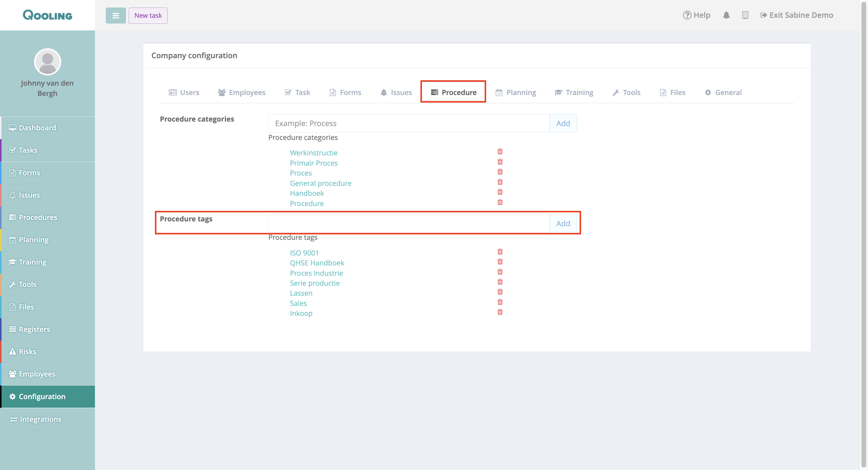The width and height of the screenshot is (868, 470).
Task: Delete the Werkinstructie category with trash icon
Action: point(500,151)
